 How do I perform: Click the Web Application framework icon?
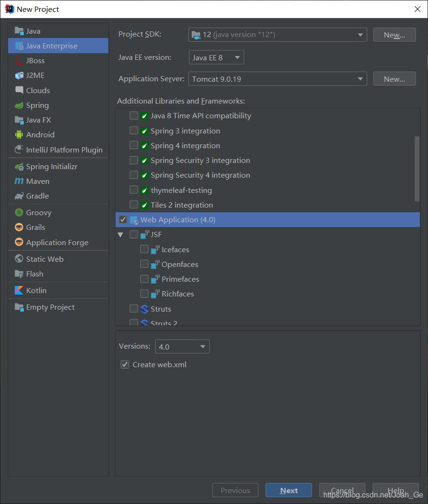coord(134,220)
